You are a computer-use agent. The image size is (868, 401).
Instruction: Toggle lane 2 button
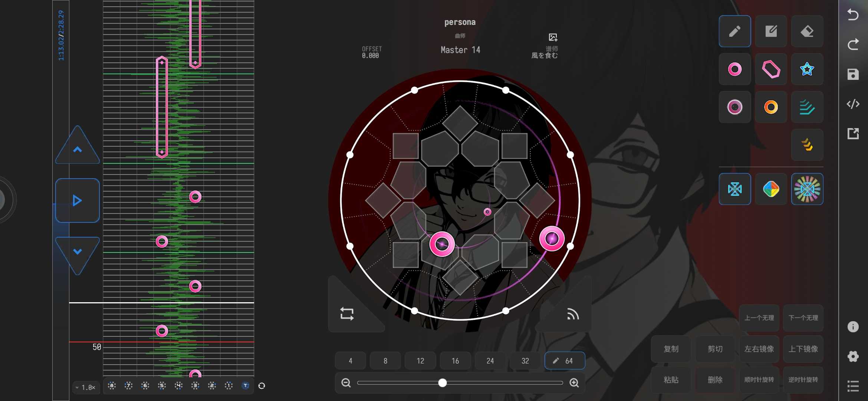[212, 386]
